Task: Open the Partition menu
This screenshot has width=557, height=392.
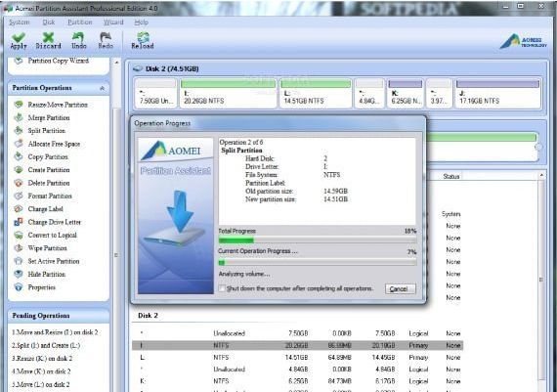Action: tap(80, 22)
